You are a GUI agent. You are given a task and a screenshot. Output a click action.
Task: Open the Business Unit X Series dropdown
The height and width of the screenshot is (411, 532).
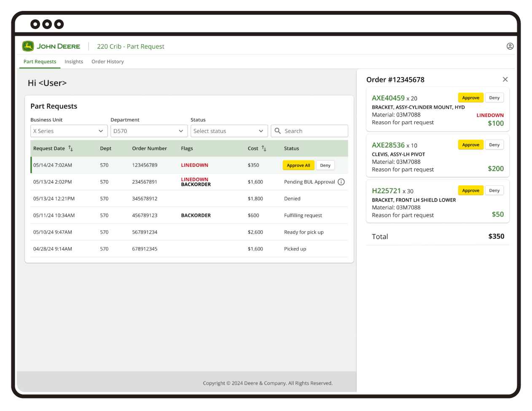[69, 131]
